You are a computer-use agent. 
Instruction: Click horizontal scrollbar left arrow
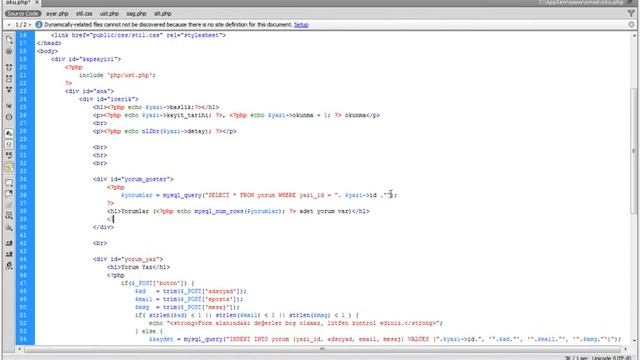pos(19,349)
